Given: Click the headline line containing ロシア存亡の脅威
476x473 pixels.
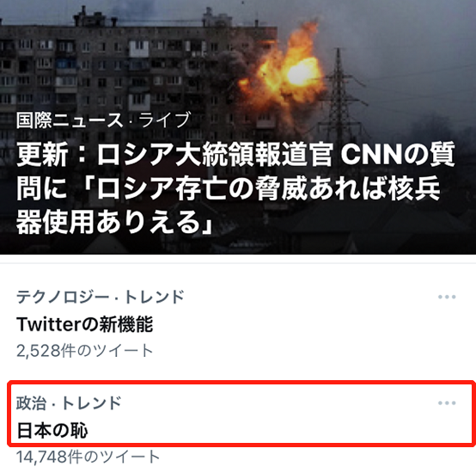Looking at the screenshot, I should (x=229, y=188).
